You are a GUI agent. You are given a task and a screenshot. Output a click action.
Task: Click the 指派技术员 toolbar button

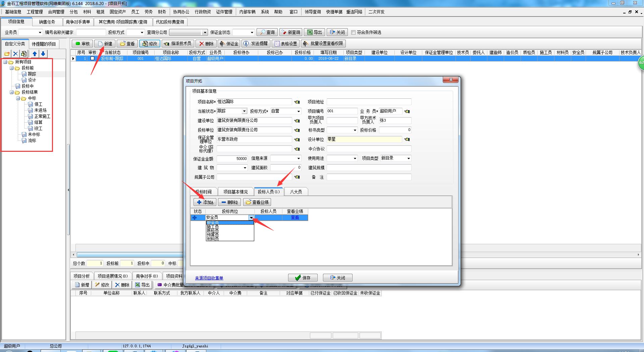tap(177, 44)
